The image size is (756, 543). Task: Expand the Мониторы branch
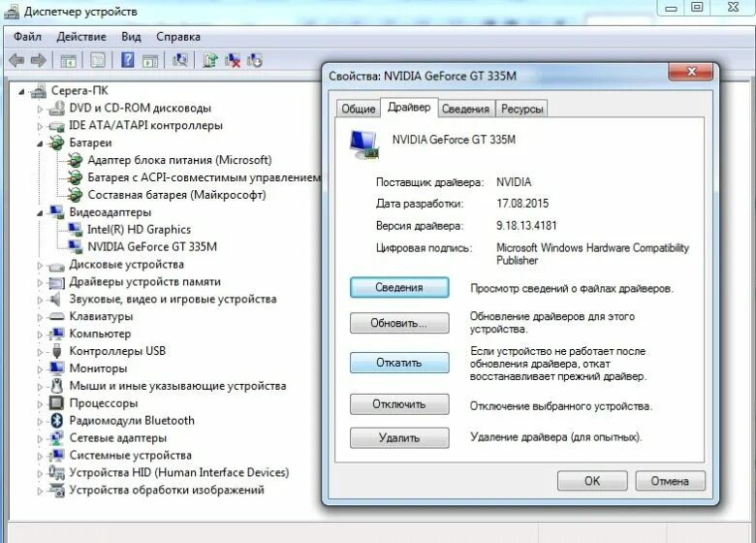(40, 368)
